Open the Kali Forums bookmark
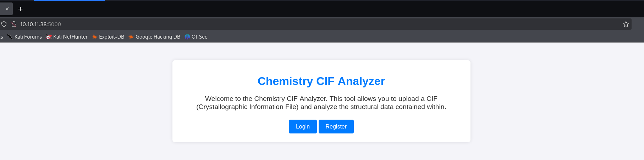 click(x=24, y=37)
